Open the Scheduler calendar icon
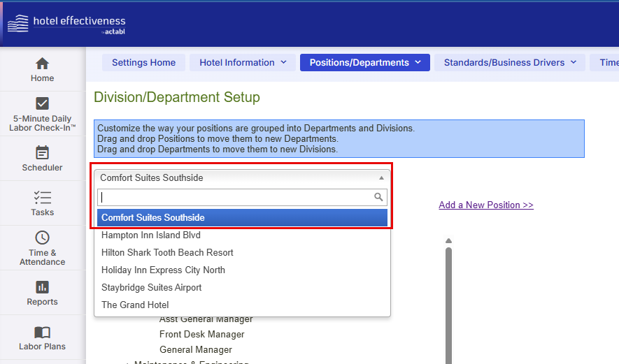619x364 pixels. click(x=42, y=152)
